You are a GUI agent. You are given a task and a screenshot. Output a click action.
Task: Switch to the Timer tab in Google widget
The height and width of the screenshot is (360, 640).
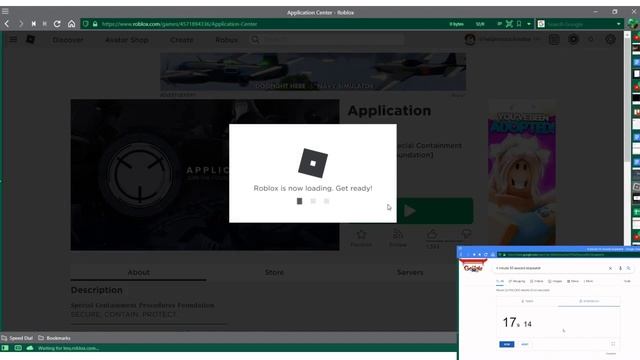point(527,301)
